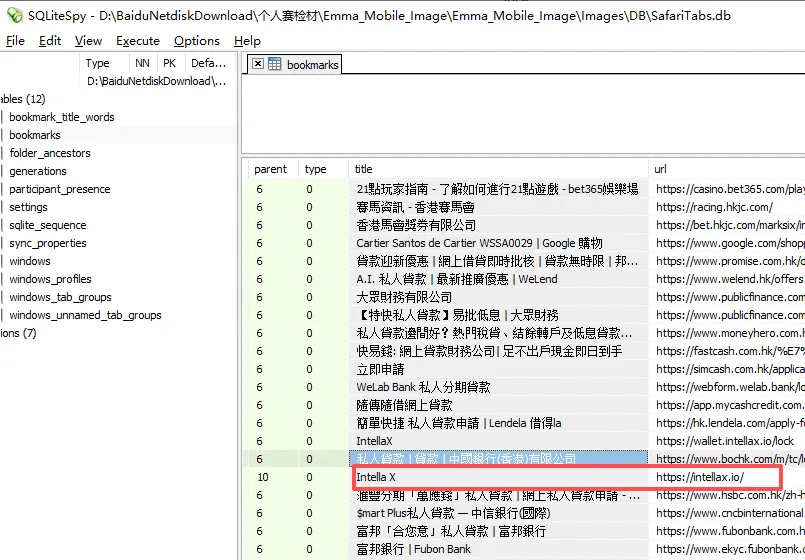805x560 pixels.
Task: Select the 'WeLab Bank 私人分期貸款' title cell
Action: tap(499, 387)
